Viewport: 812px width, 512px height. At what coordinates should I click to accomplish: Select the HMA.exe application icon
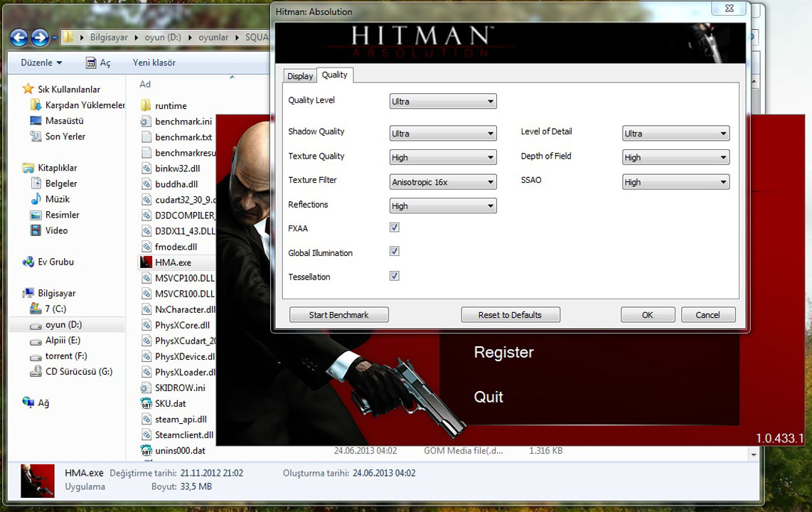tap(146, 262)
